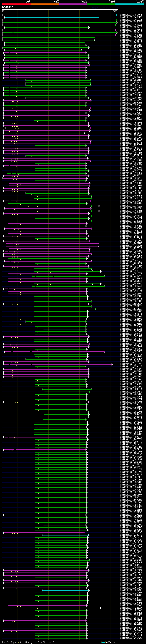Click the BP087251 query label

(x=8, y=7)
